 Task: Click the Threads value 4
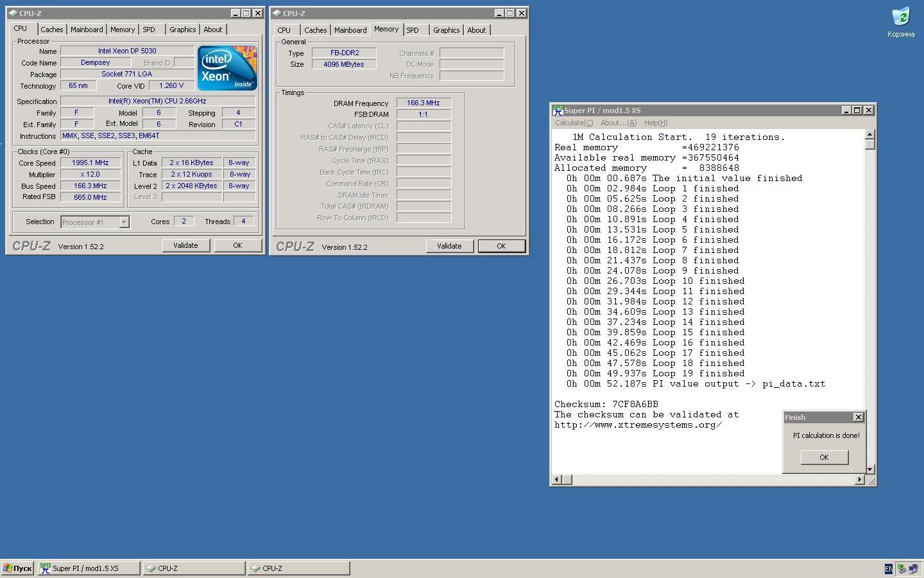[243, 221]
